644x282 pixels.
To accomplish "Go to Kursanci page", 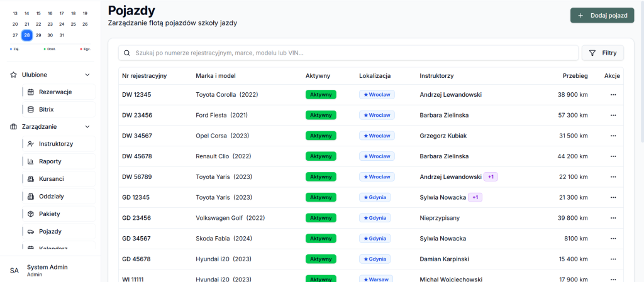I will [x=58, y=179].
